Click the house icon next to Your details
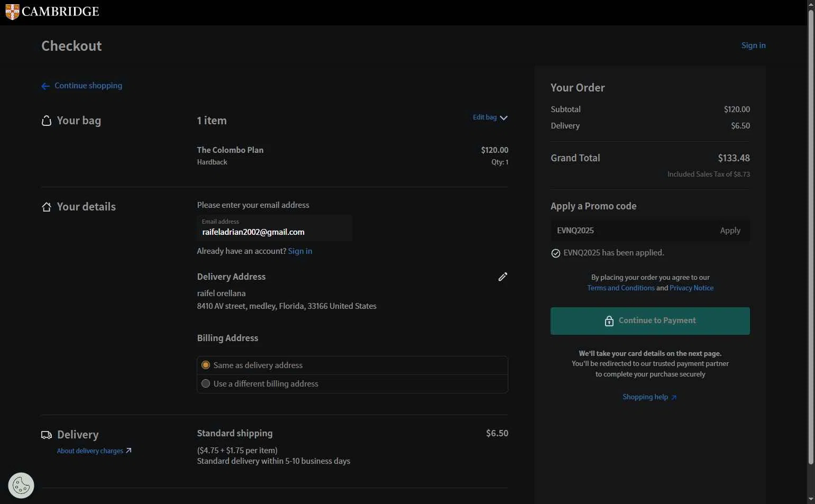Viewport: 815px width, 504px height. (x=47, y=207)
